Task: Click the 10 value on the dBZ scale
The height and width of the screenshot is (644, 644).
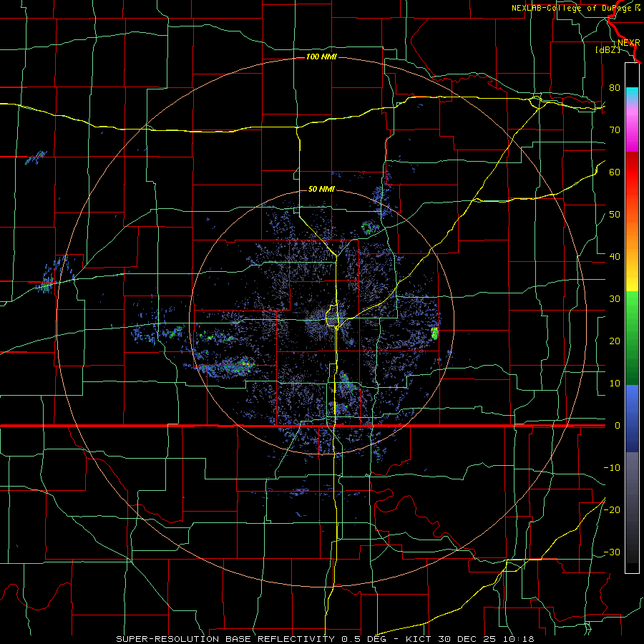Action: click(x=615, y=384)
